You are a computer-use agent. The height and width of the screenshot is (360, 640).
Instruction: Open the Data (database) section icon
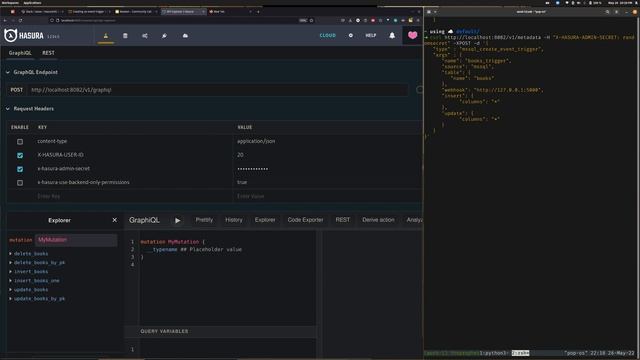pos(125,36)
